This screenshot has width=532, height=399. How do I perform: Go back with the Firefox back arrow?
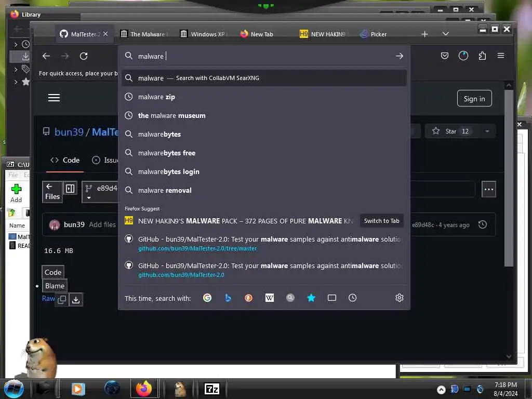46,56
